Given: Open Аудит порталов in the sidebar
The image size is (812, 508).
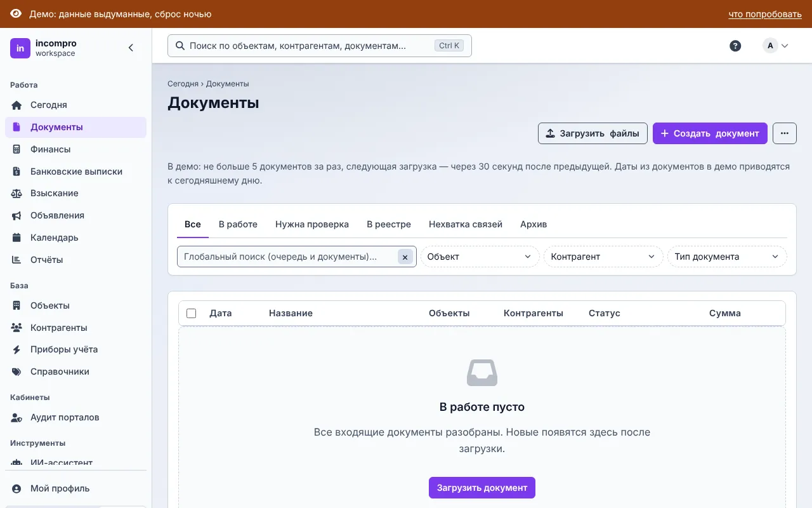Looking at the screenshot, I should click(x=75, y=417).
